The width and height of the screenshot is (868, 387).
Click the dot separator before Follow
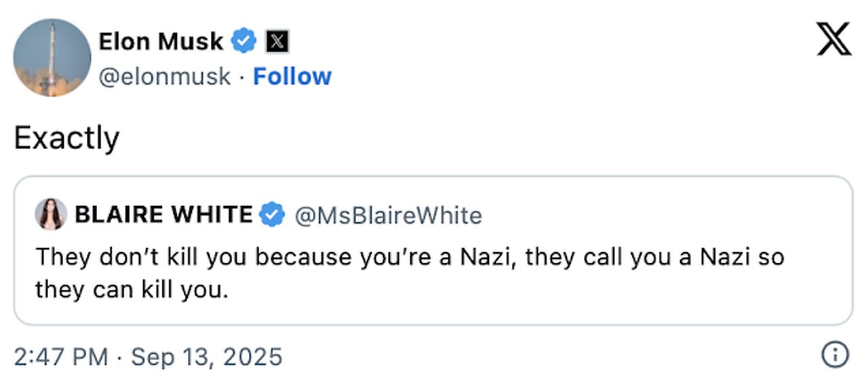point(242,77)
